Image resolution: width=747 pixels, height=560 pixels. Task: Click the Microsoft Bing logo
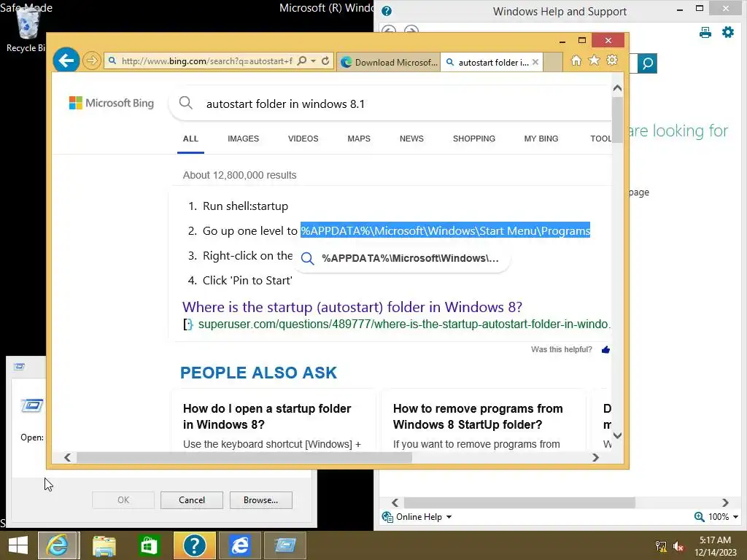click(x=112, y=103)
